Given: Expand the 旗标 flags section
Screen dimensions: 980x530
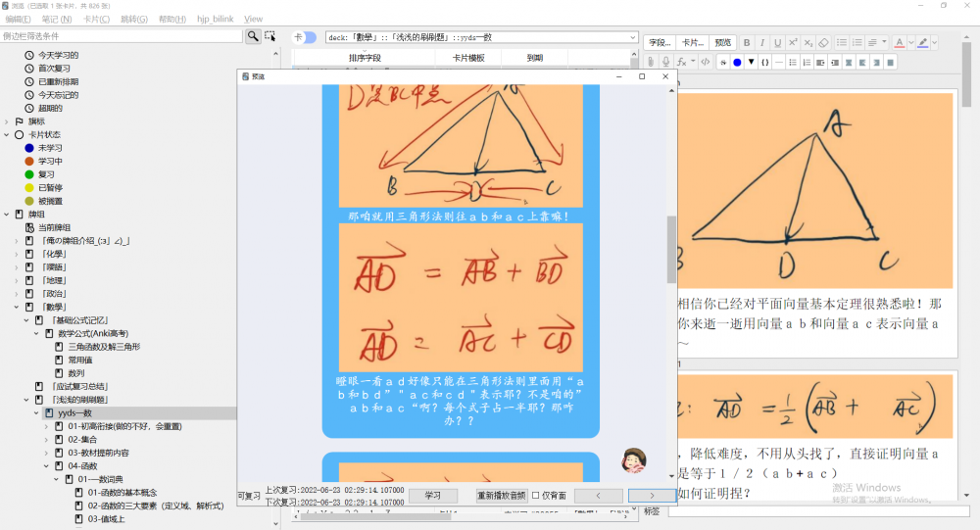Looking at the screenshot, I should [6, 121].
